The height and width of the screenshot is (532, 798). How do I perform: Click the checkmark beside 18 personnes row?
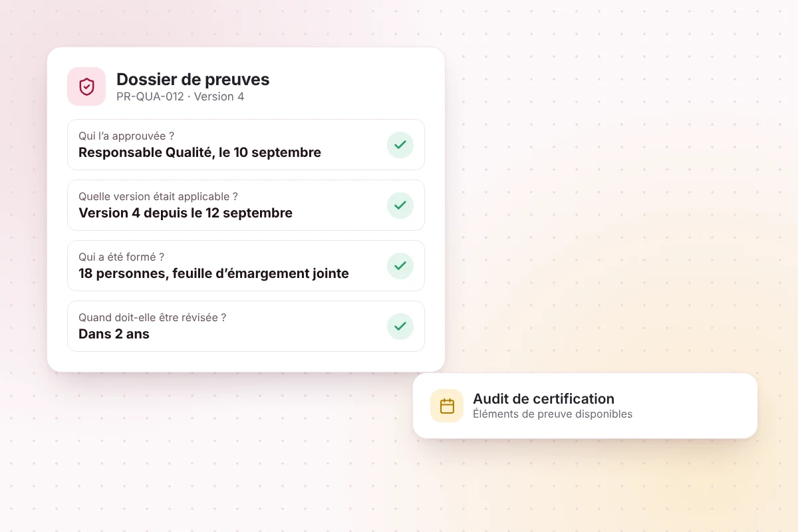[x=400, y=266]
